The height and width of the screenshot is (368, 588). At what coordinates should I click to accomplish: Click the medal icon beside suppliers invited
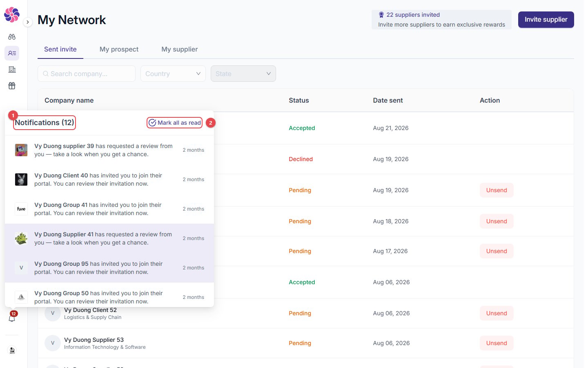pyautogui.click(x=381, y=15)
